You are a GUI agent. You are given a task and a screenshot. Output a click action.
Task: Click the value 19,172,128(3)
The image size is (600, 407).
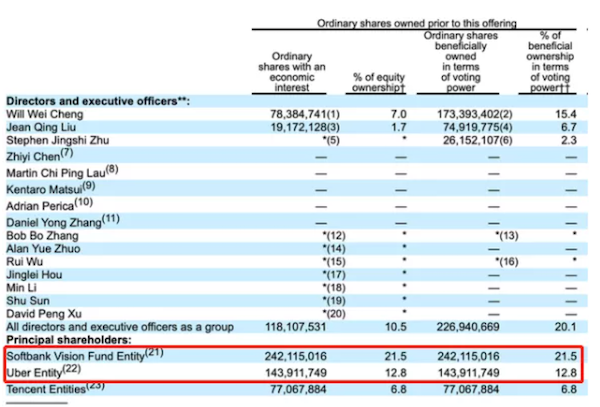coord(305,127)
